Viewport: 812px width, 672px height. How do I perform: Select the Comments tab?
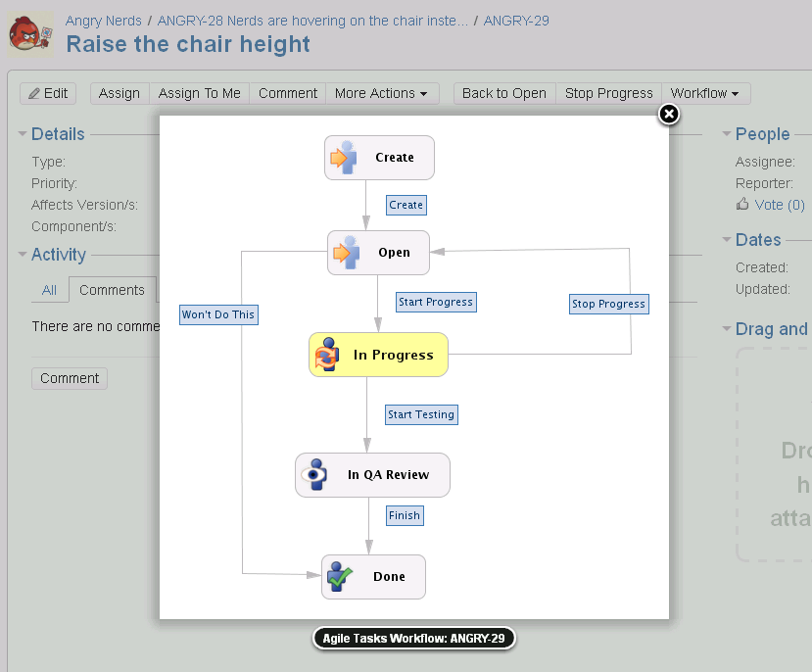tap(112, 290)
